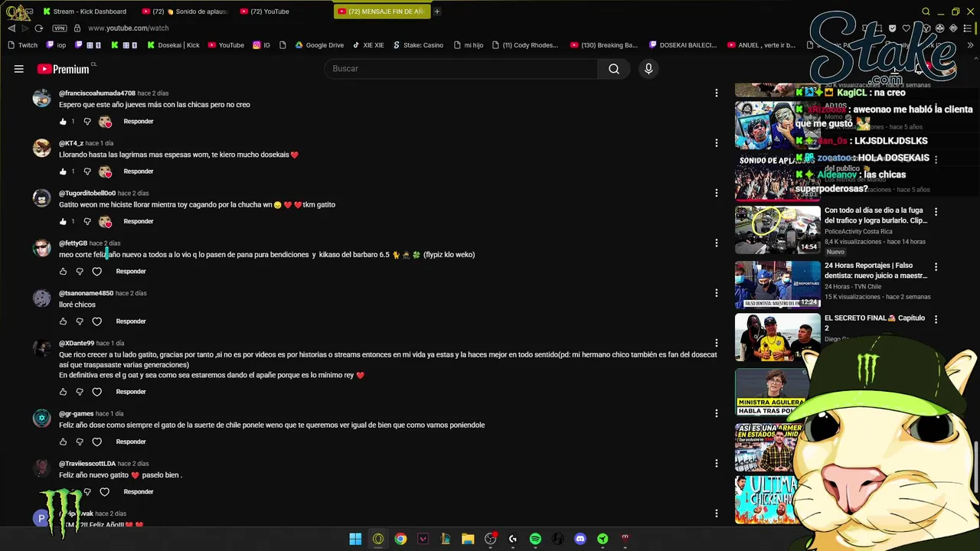Click the search magnifier button
This screenshot has height=551, width=980.
[x=614, y=69]
